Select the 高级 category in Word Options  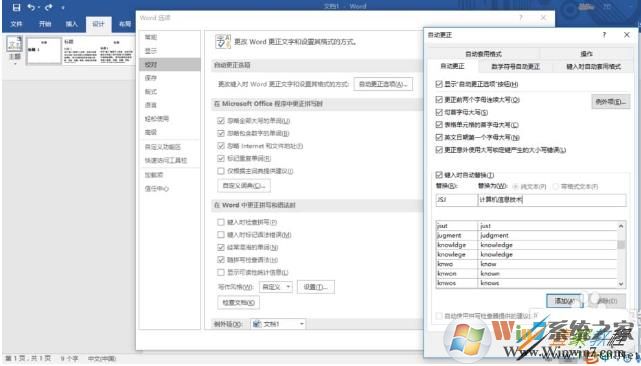pos(151,132)
